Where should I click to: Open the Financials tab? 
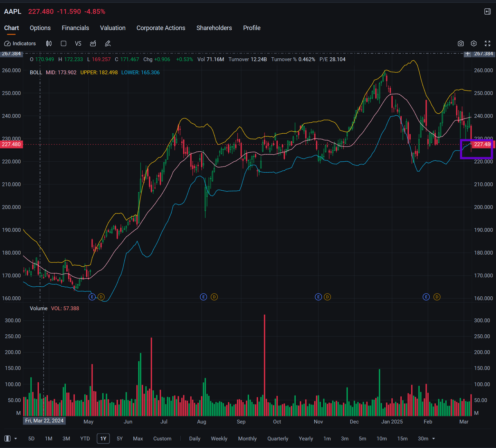point(75,28)
